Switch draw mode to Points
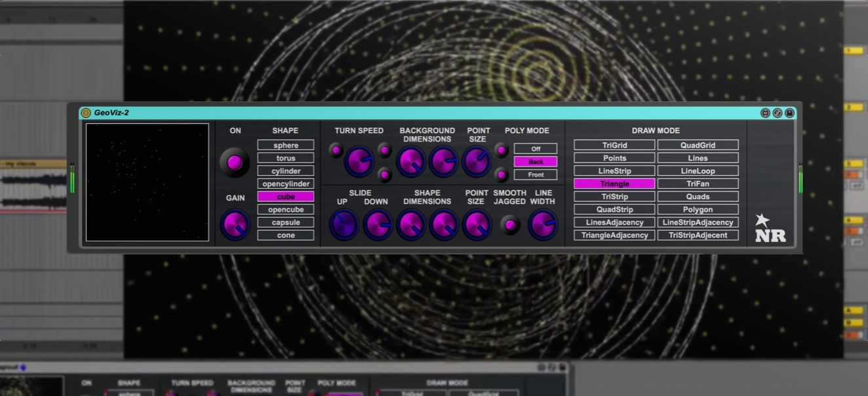The image size is (868, 396). click(614, 158)
